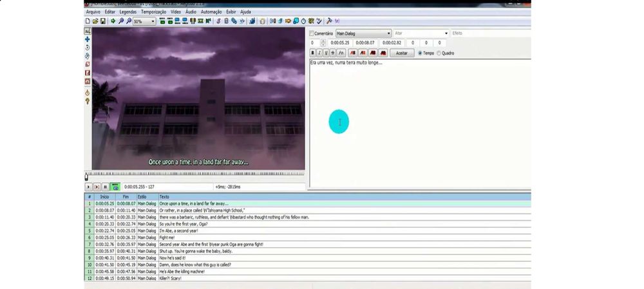Open the Main Dialog style dropdown
The height and width of the screenshot is (289, 644).
tap(363, 33)
